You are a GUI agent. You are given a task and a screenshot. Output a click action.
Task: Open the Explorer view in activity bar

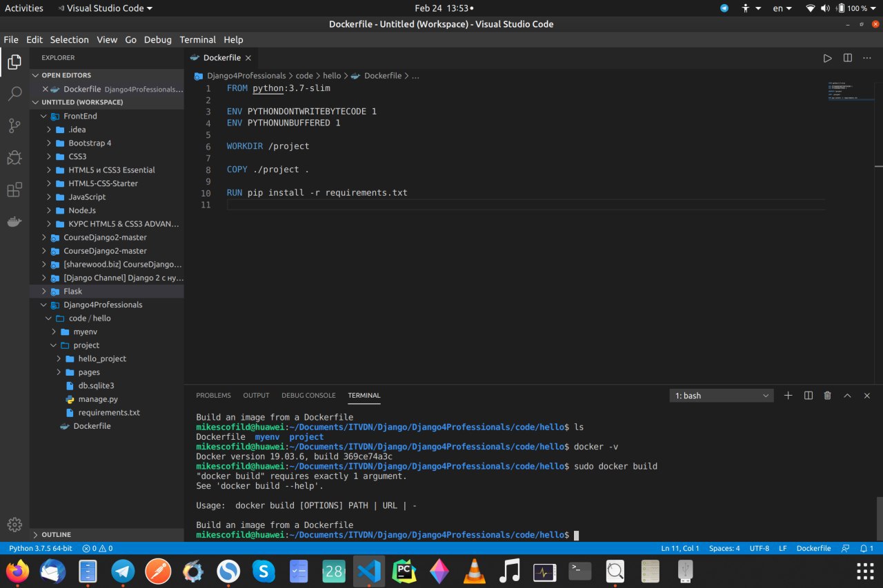point(14,63)
